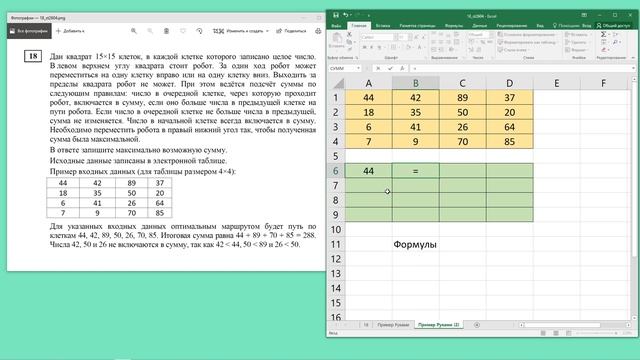Switch to Normal view in status bar
The height and width of the screenshot is (360, 640).
(x=543, y=333)
